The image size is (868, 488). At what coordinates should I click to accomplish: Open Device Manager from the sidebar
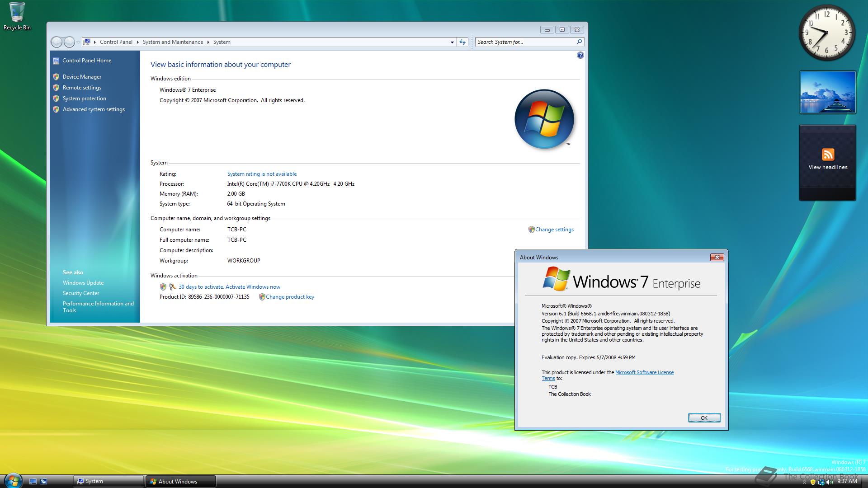[x=82, y=77]
